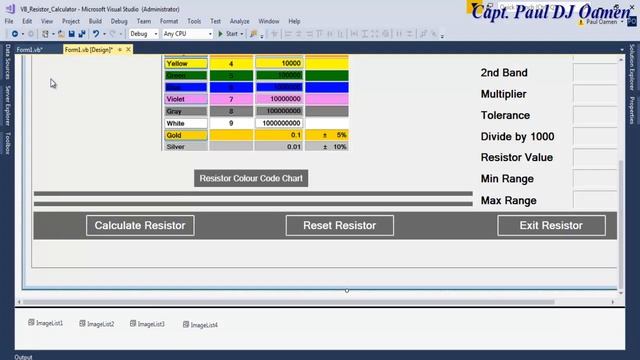Viewport: 640px width, 360px height.
Task: Click the New Project toolbar icon
Action: click(x=45, y=34)
